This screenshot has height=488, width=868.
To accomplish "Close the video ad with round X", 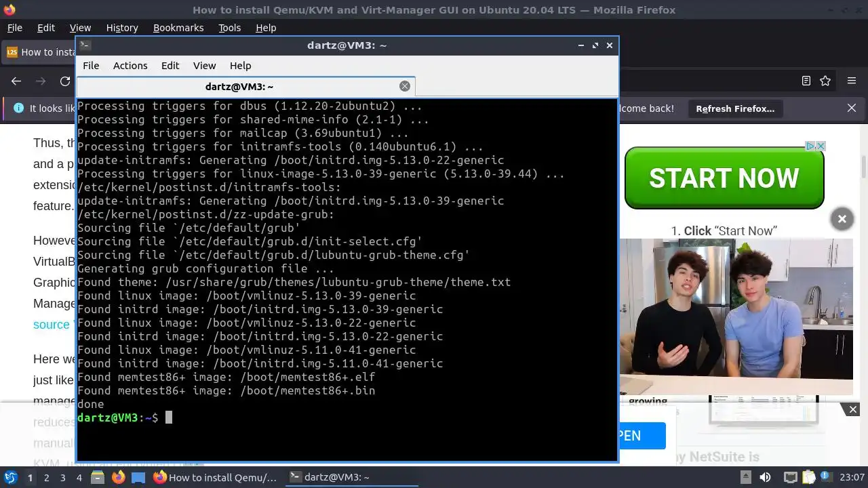I will (842, 219).
